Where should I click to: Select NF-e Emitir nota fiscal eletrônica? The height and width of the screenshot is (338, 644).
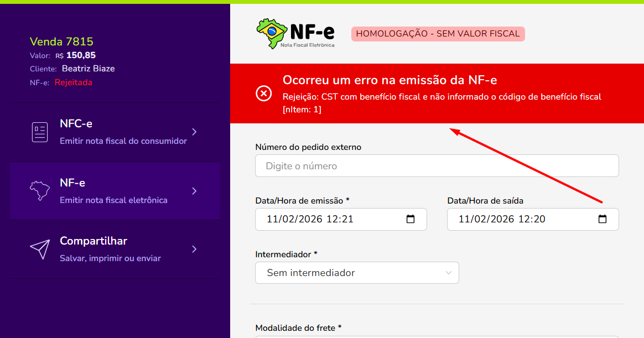coord(115,190)
